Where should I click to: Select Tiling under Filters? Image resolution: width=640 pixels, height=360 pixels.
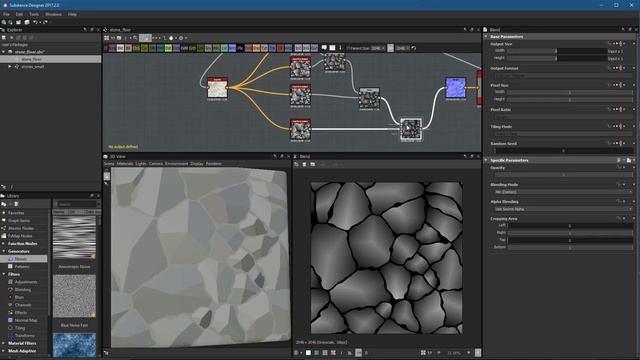pos(20,328)
